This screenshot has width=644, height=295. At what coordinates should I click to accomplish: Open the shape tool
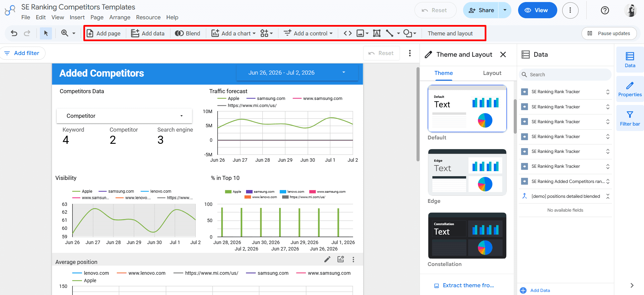point(408,33)
